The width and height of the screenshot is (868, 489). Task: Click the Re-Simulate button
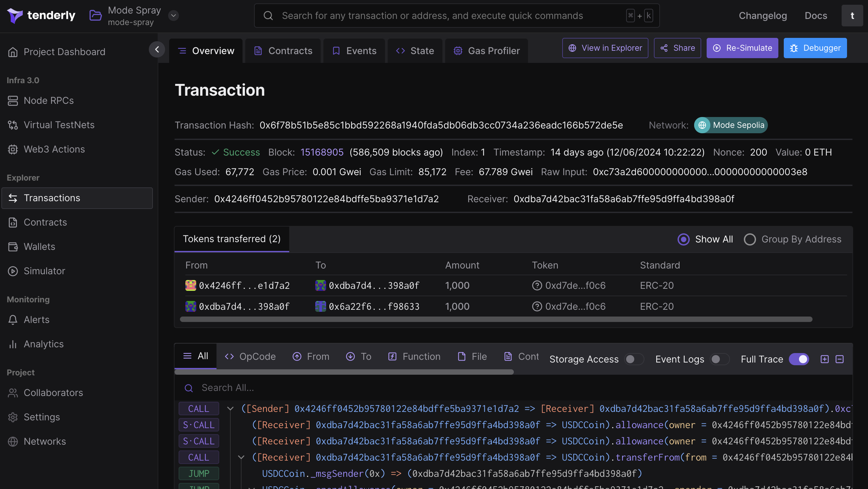coord(742,48)
